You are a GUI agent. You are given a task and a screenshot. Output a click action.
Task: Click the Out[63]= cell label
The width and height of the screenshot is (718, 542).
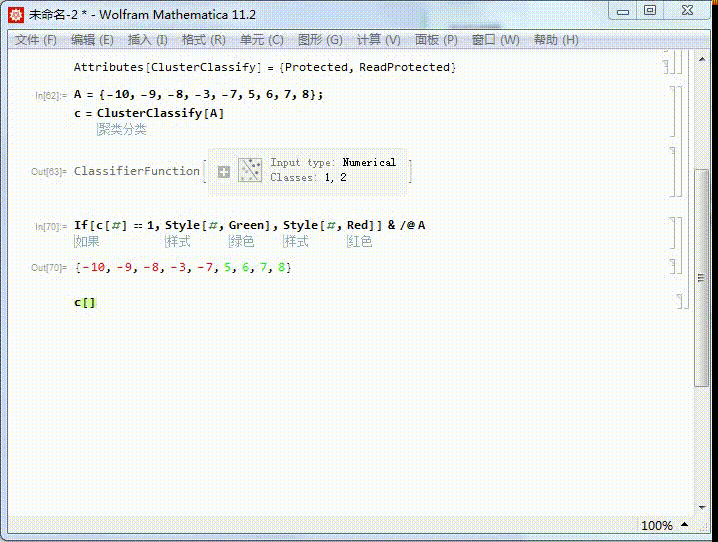[49, 172]
